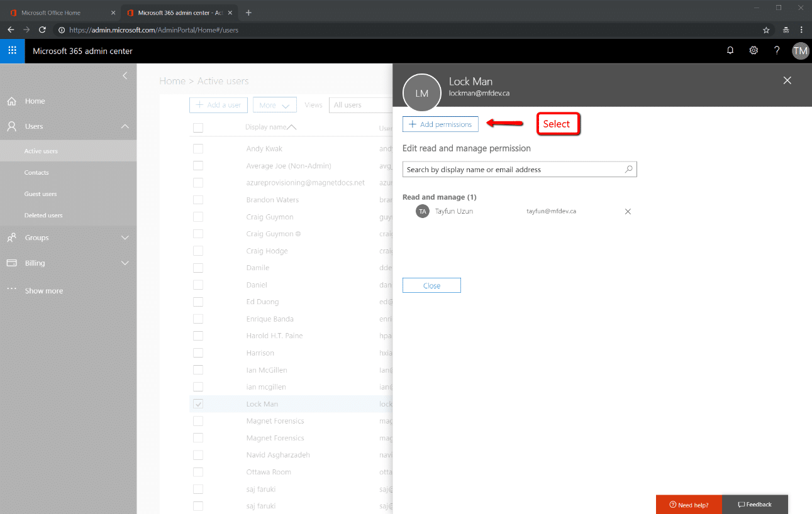Open Feedback button
This screenshot has height=514, width=812.
tap(755, 505)
